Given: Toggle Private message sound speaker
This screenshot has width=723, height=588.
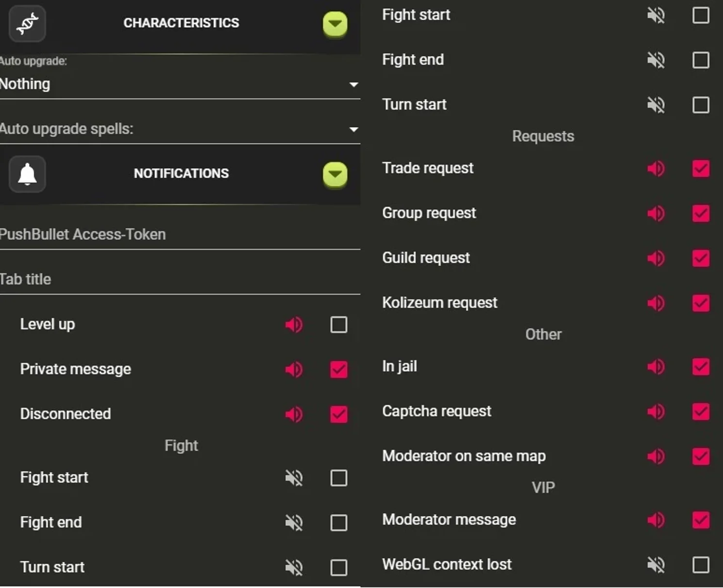Looking at the screenshot, I should (294, 369).
